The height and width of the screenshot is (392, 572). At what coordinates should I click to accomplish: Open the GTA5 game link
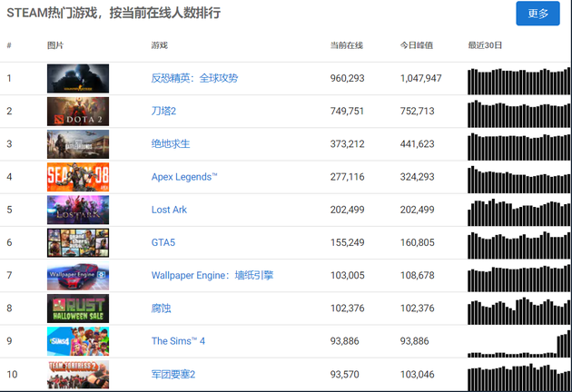click(x=163, y=242)
